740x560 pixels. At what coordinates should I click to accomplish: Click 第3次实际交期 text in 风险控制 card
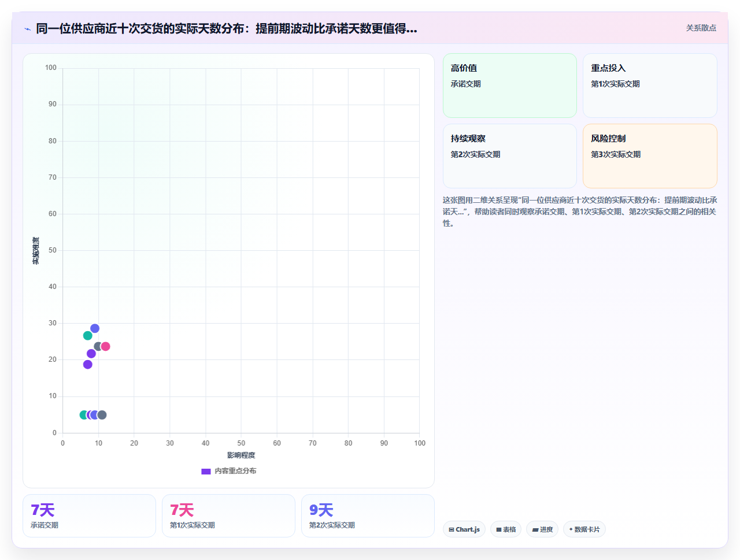[616, 154]
